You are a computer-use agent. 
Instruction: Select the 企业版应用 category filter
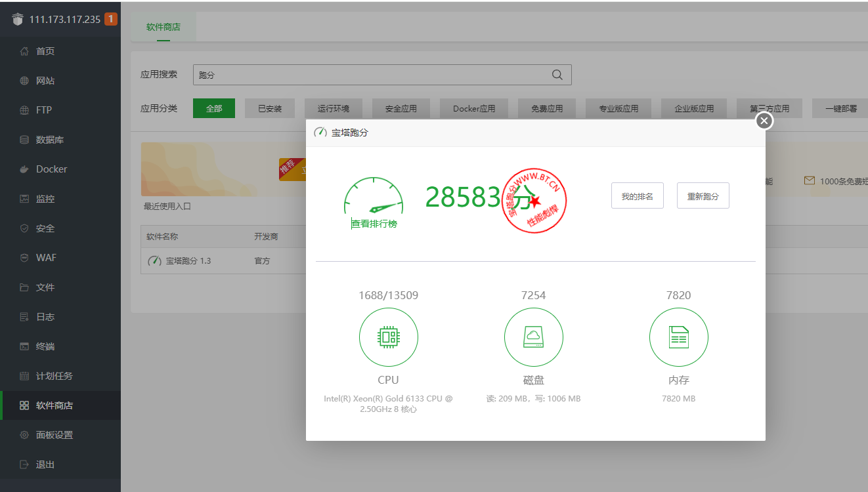694,108
